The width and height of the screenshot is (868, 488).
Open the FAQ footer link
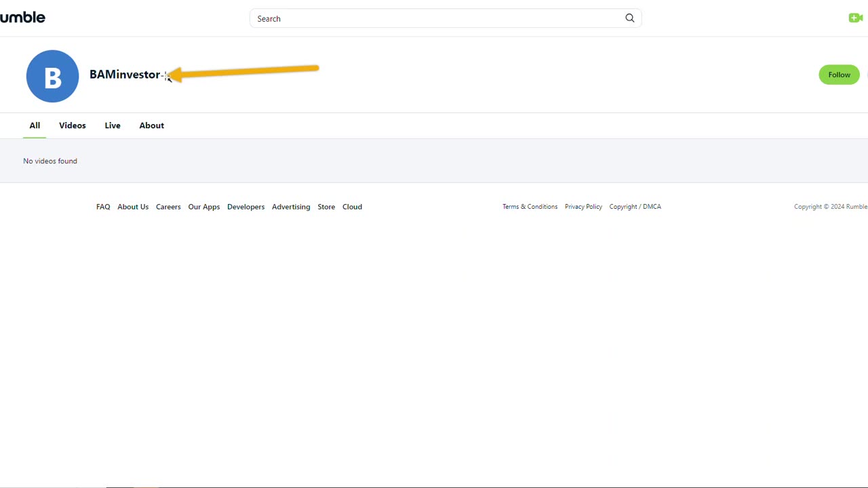pos(103,207)
